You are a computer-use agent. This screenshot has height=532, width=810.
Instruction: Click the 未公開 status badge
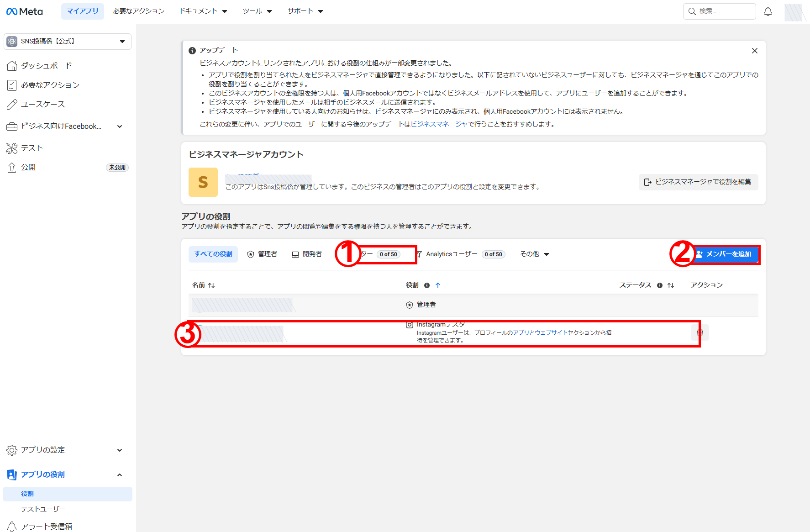click(117, 168)
